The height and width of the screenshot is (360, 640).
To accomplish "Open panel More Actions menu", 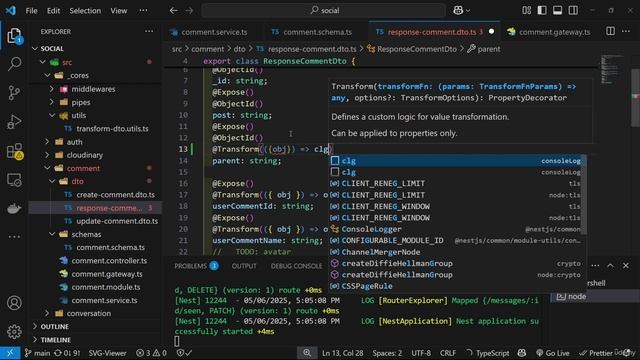I will pyautogui.click(x=595, y=266).
